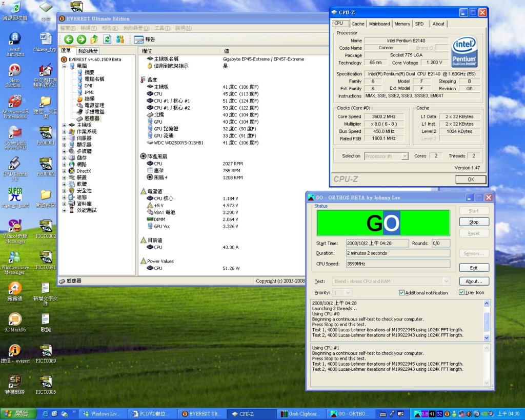Switch to the Mainboard tab in CPU-Z
Image resolution: width=525 pixels, height=420 pixels.
tap(379, 24)
